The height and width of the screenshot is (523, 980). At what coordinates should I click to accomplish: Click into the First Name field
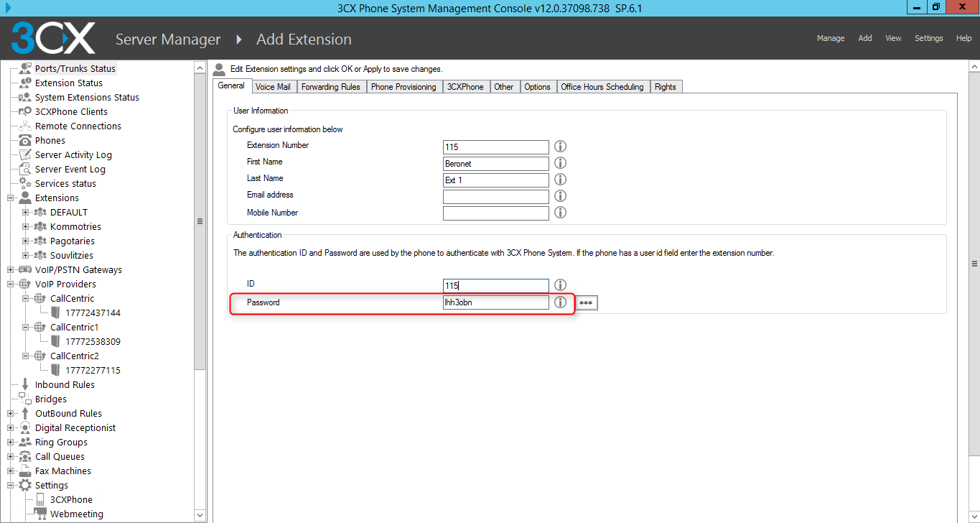[496, 163]
